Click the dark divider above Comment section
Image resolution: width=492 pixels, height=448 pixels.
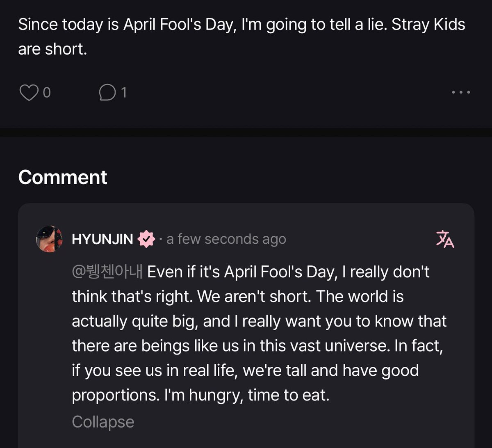click(246, 132)
